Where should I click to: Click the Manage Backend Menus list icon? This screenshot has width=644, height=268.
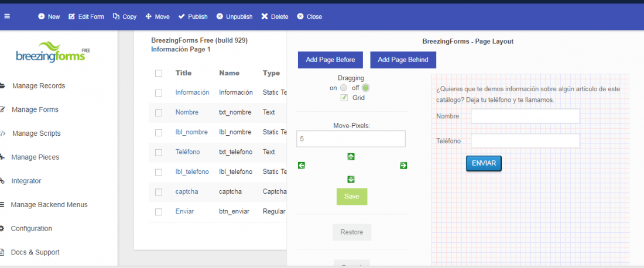(2, 204)
